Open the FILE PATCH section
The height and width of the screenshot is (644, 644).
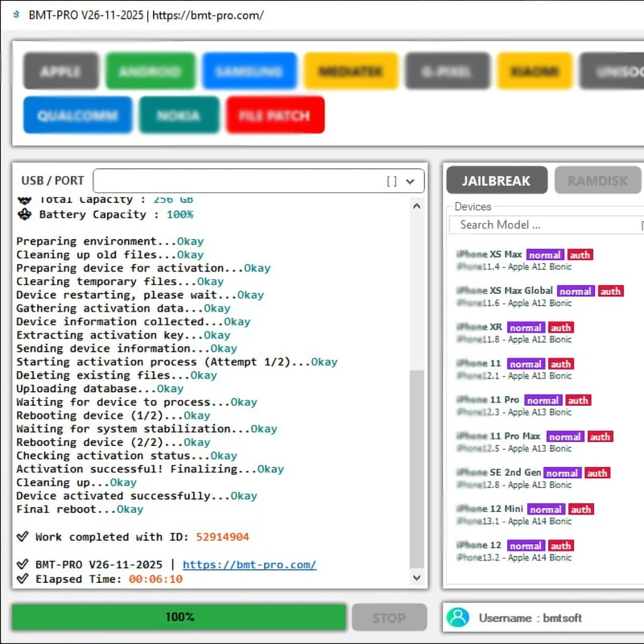275,115
